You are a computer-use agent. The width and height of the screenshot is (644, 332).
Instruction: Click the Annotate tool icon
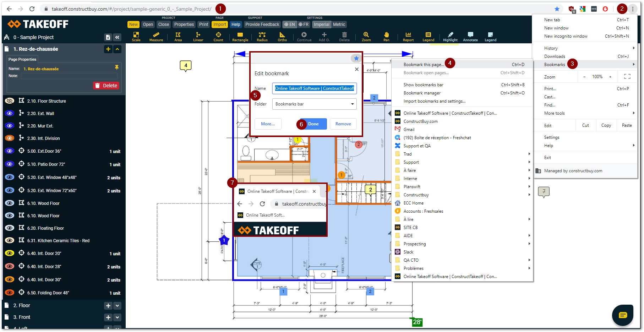470,36
